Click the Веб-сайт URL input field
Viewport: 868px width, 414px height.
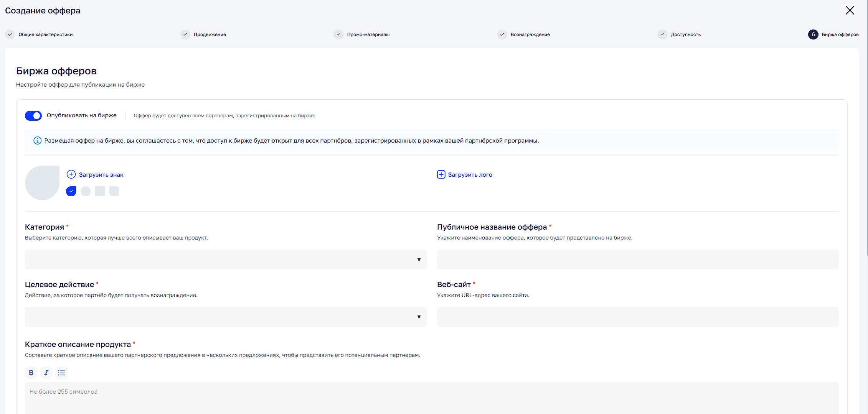click(637, 317)
